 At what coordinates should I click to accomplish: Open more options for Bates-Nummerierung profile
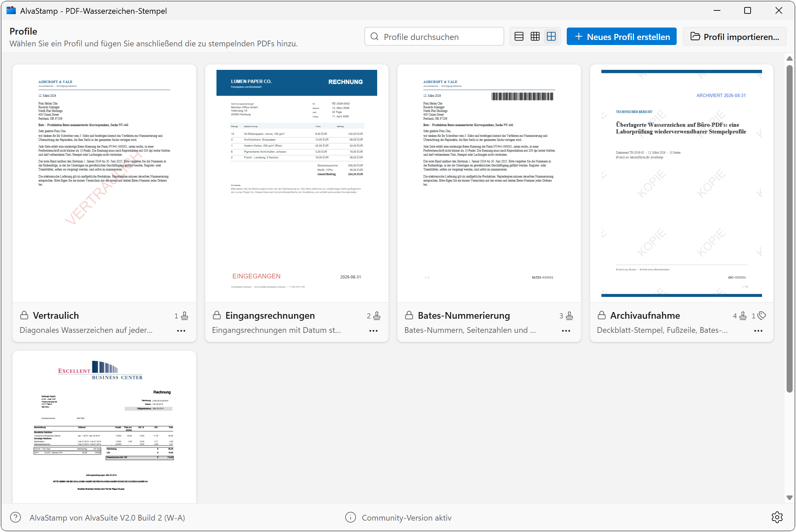[x=566, y=331]
